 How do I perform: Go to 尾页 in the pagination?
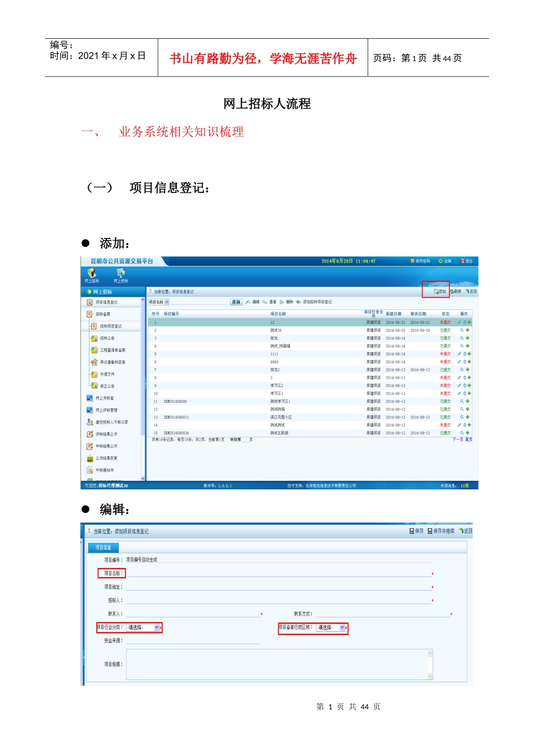pyautogui.click(x=469, y=439)
